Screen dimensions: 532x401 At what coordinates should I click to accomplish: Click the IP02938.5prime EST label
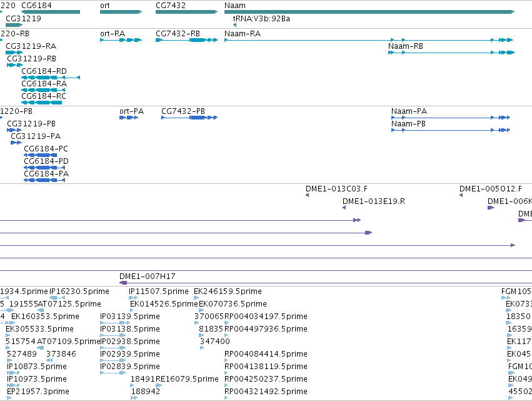pyautogui.click(x=130, y=341)
